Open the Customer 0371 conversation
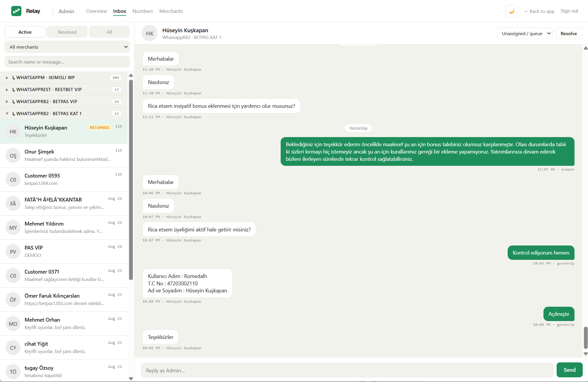 pos(64,276)
